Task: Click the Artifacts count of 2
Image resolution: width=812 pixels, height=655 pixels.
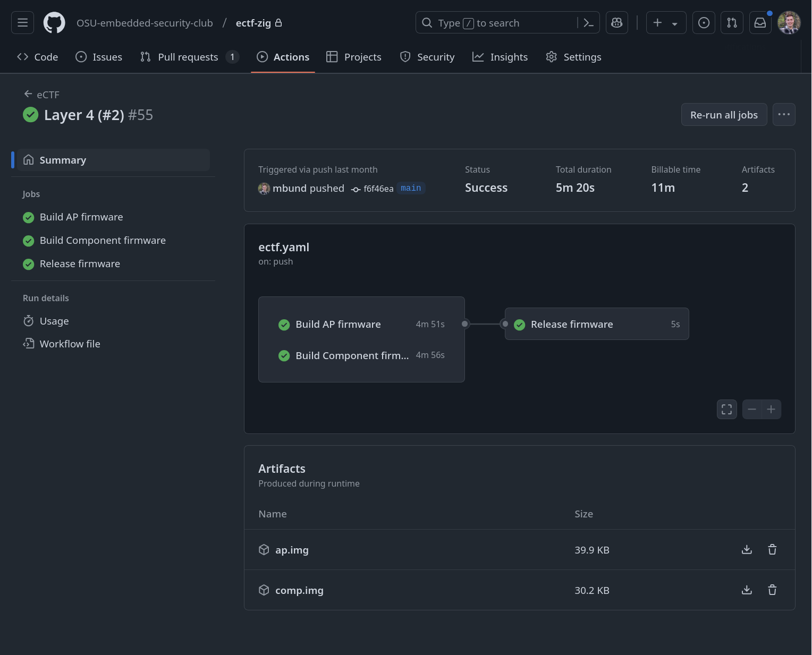Action: pyautogui.click(x=745, y=188)
